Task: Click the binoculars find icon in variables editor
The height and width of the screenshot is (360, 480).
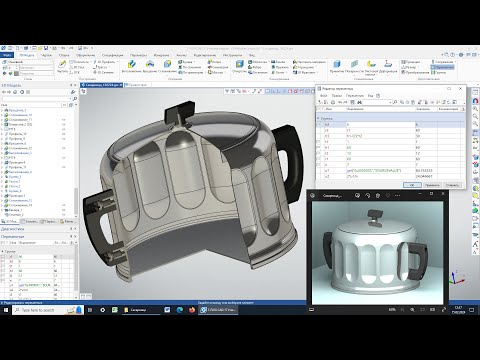Action: [360, 102]
